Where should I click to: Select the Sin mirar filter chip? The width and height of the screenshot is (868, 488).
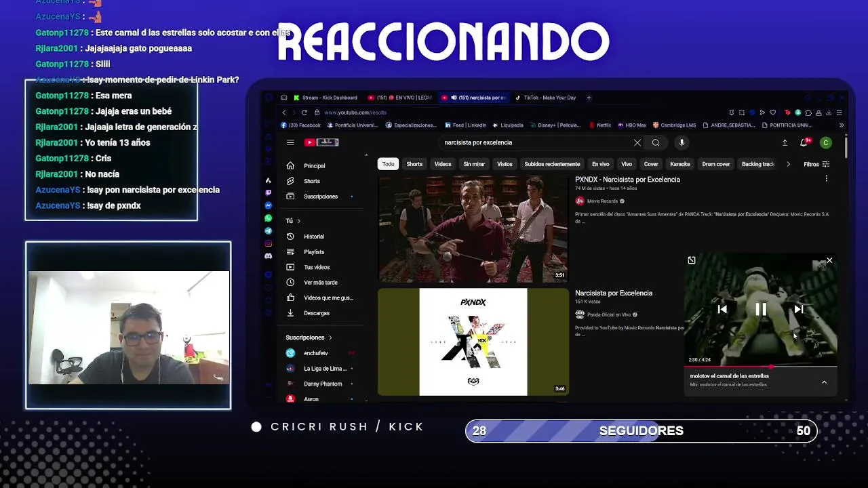click(474, 164)
